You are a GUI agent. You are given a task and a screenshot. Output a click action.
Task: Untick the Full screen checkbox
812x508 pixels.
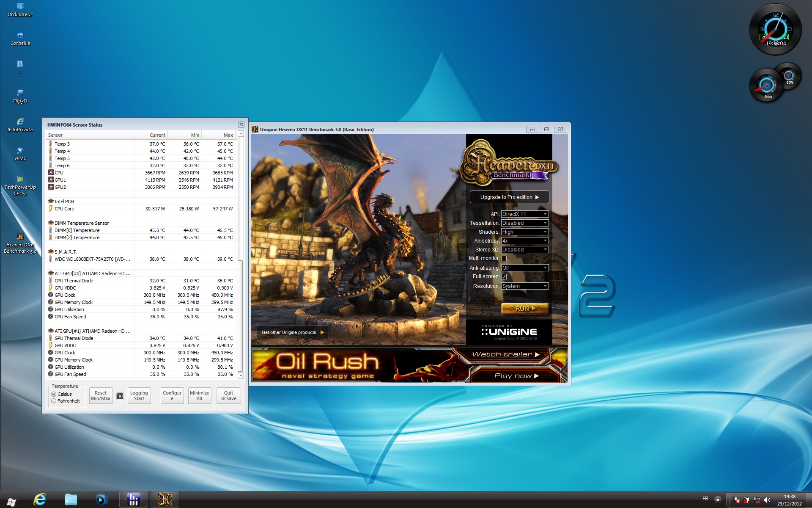coord(504,276)
